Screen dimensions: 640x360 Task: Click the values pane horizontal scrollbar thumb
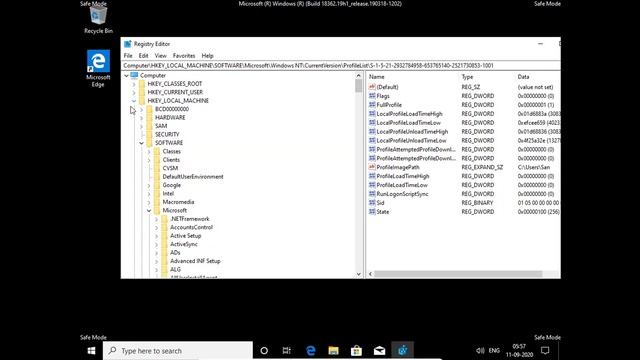click(x=458, y=274)
